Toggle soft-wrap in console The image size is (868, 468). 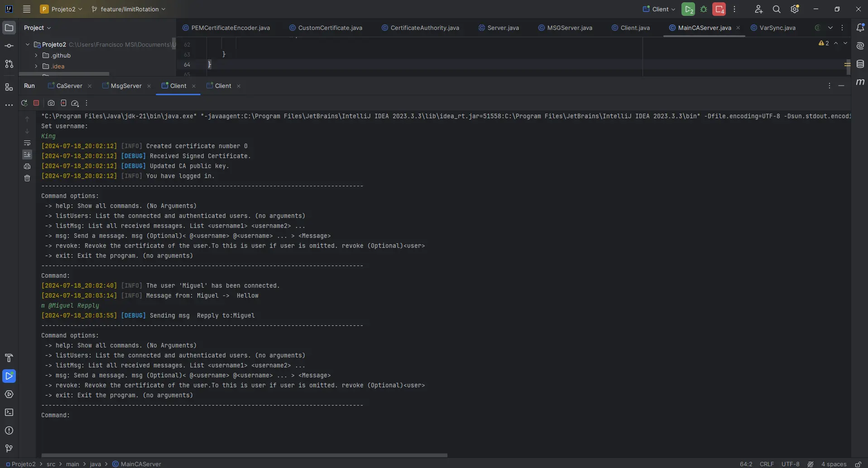(27, 143)
